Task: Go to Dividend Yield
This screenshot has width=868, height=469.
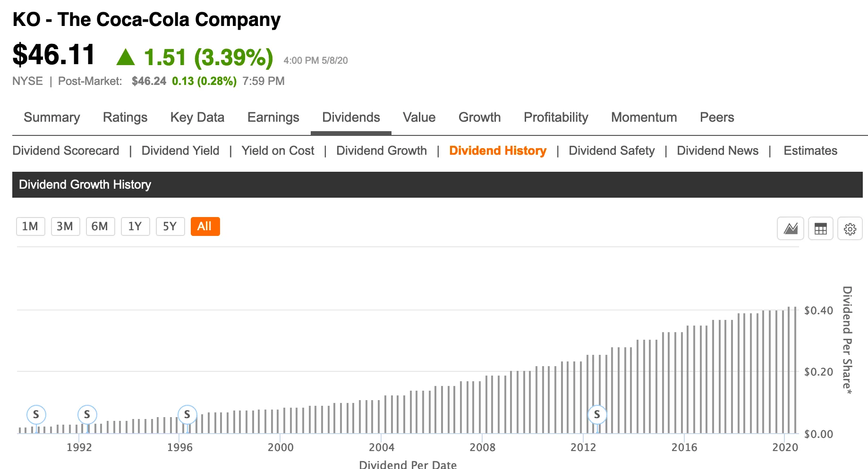Action: point(180,151)
